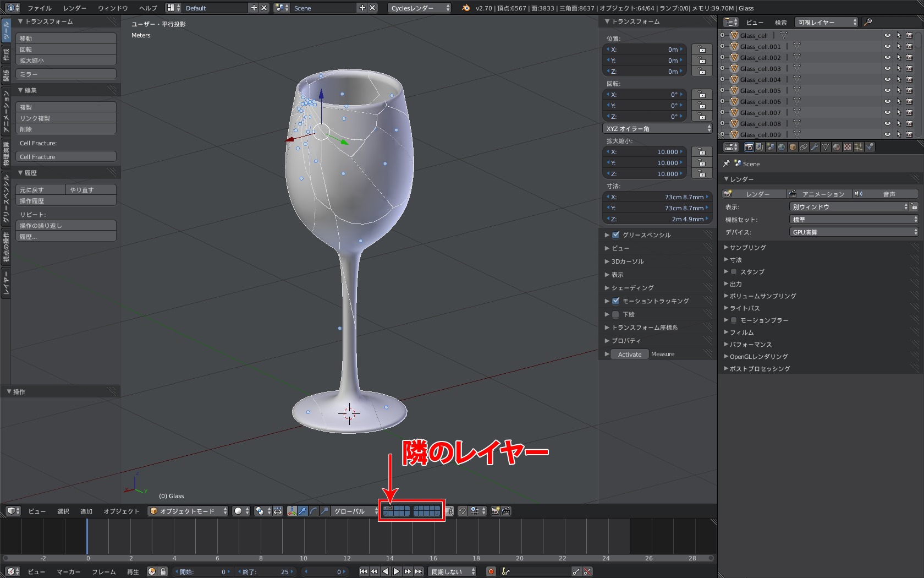Select the Render properties tab icon

(749, 147)
